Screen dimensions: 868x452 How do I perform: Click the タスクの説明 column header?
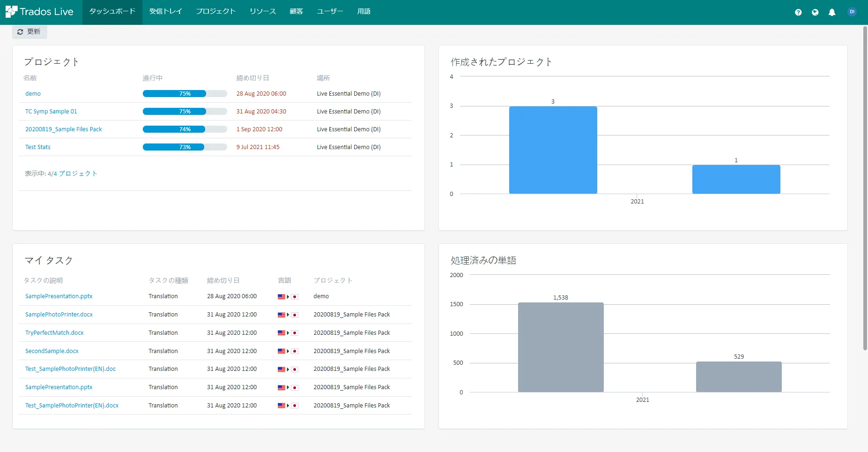click(x=43, y=280)
